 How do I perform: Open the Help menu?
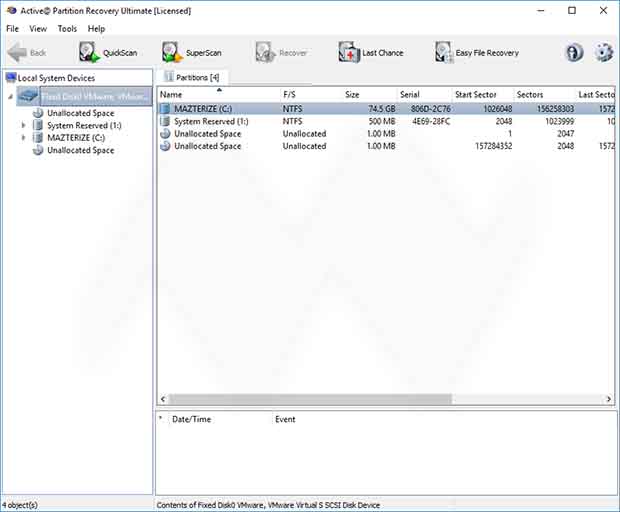pos(96,28)
